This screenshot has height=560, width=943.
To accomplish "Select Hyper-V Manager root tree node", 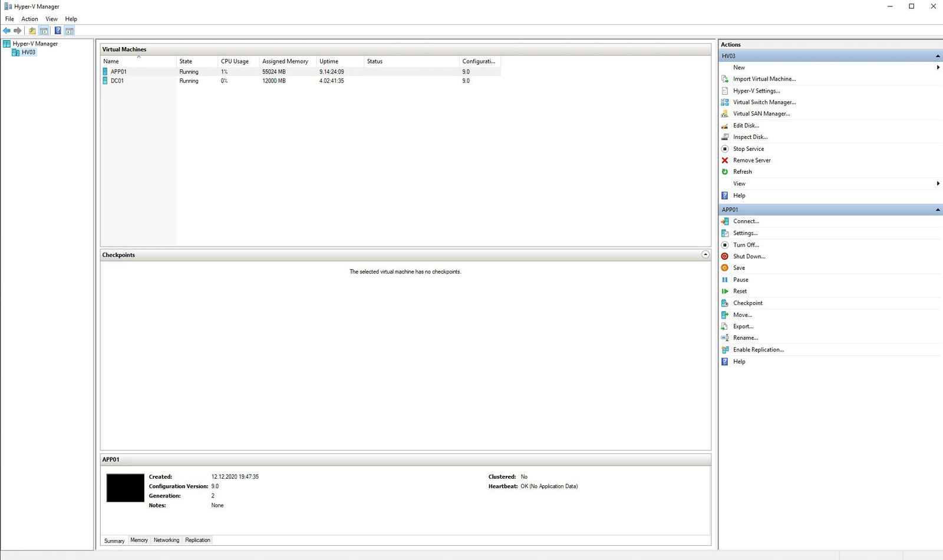I will click(35, 44).
